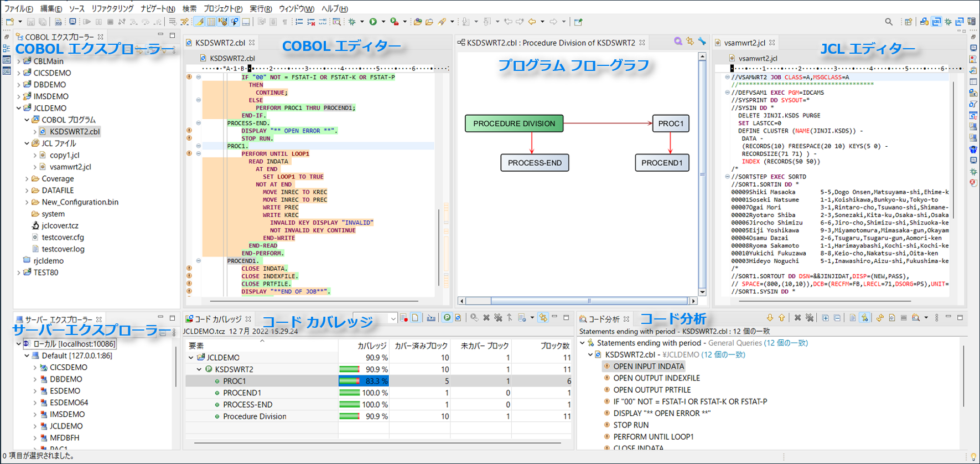Screen dimensions: 980x464
Task: Collapse the Default [127.0.0.1:86] server node
Action: 27,355
